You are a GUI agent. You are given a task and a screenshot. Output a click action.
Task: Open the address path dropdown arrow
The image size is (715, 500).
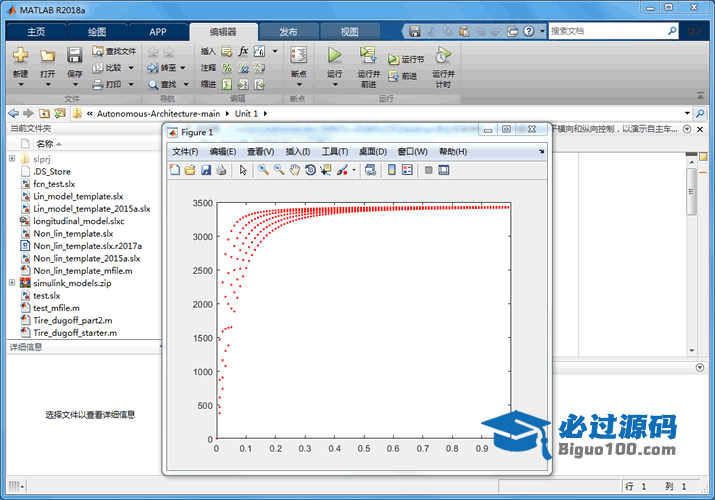click(x=687, y=113)
